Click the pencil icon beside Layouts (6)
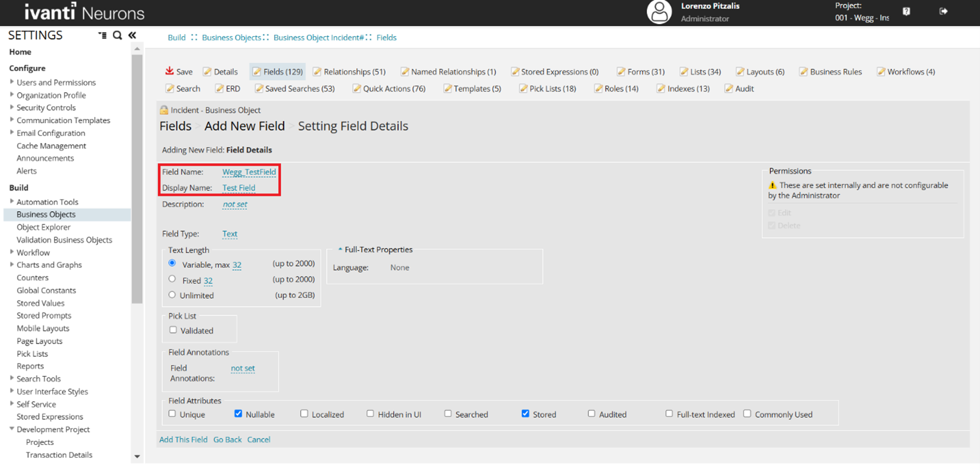Image resolution: width=980 pixels, height=471 pixels. click(x=740, y=71)
